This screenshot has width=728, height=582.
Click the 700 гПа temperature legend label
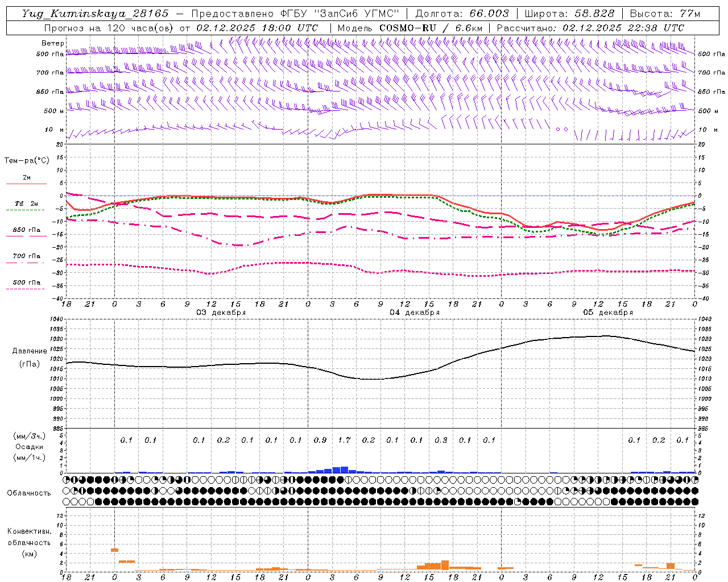coord(27,256)
